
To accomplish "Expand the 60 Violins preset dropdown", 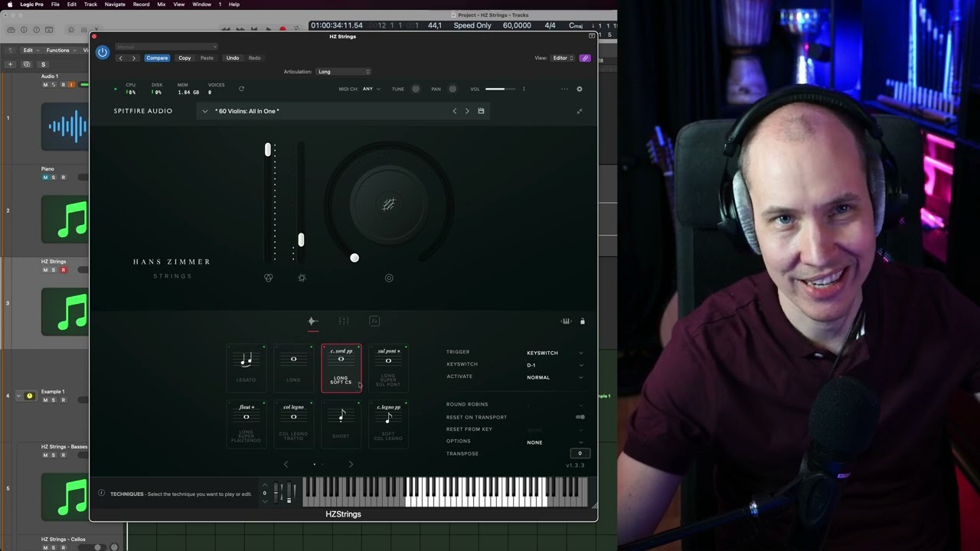I will [x=204, y=111].
